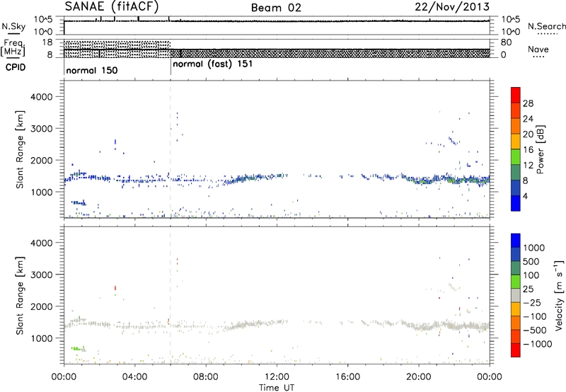The width and height of the screenshot is (566, 392).
Task: Click the Velocity [m s⁻¹] colorbar title
Action: point(559,295)
